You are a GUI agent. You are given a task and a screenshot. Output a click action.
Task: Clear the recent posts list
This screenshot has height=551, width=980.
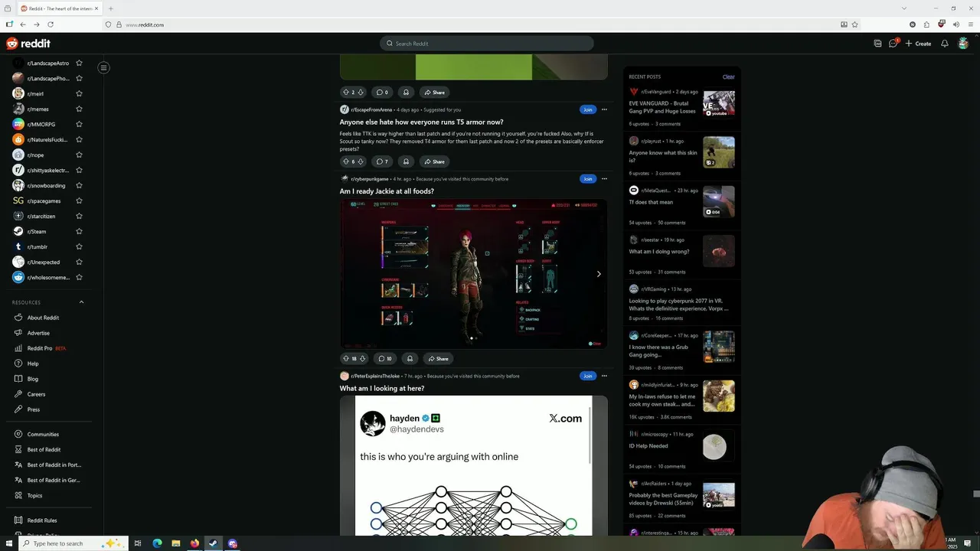coord(728,77)
